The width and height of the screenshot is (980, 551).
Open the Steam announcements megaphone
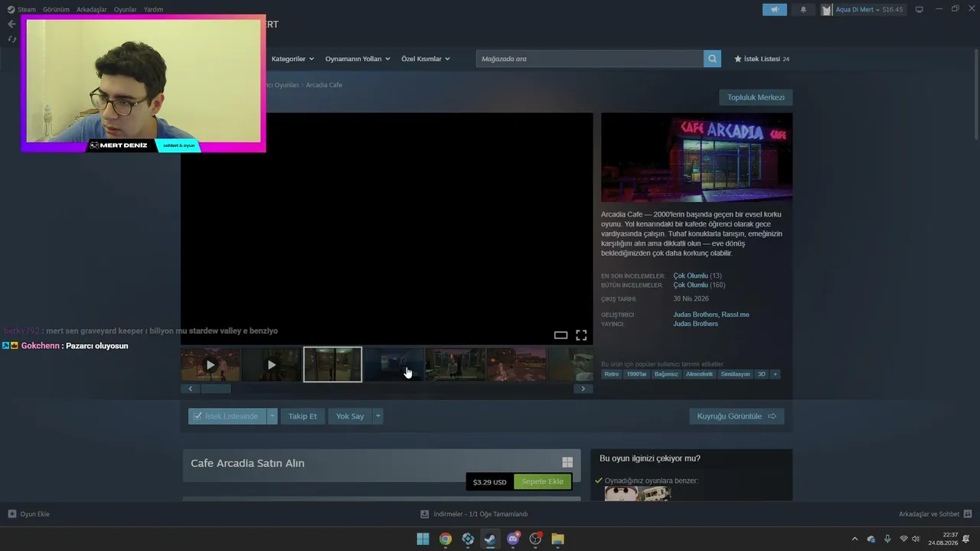[x=775, y=10]
